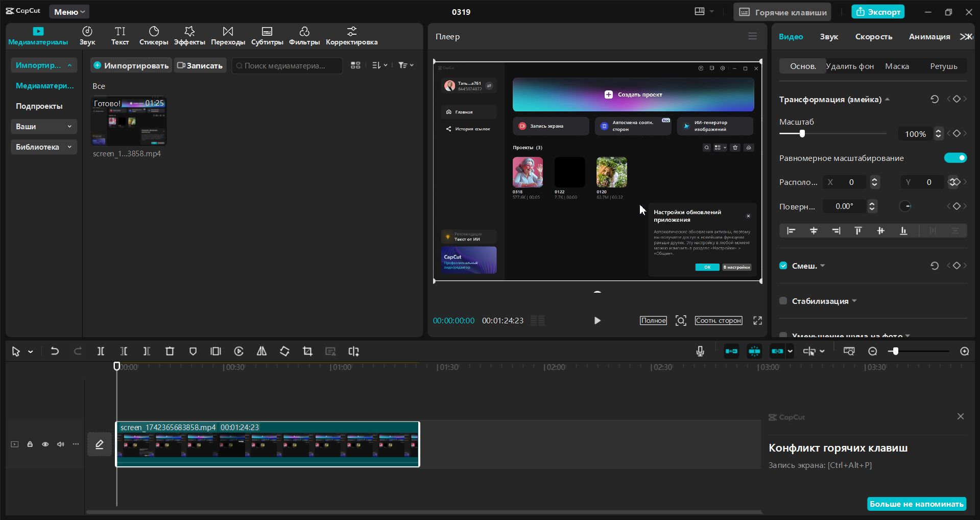Open the media filter dropdown
Viewport: 980px width, 520px height.
[x=406, y=65]
